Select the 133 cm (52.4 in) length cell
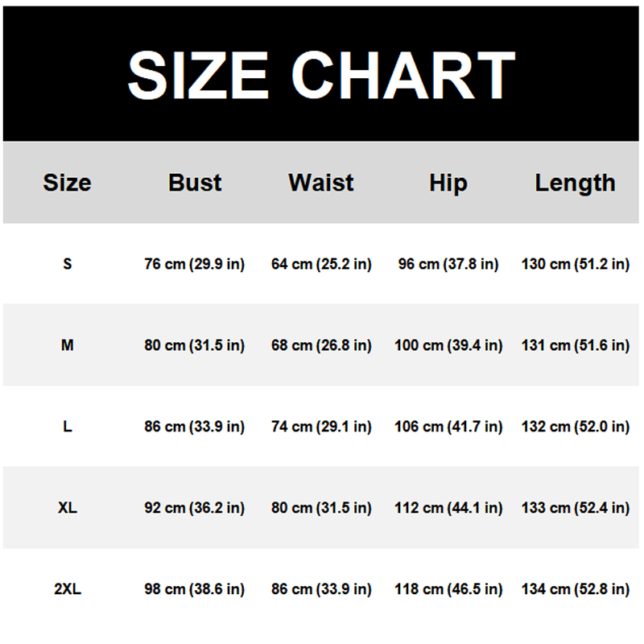644x644 pixels. click(575, 508)
